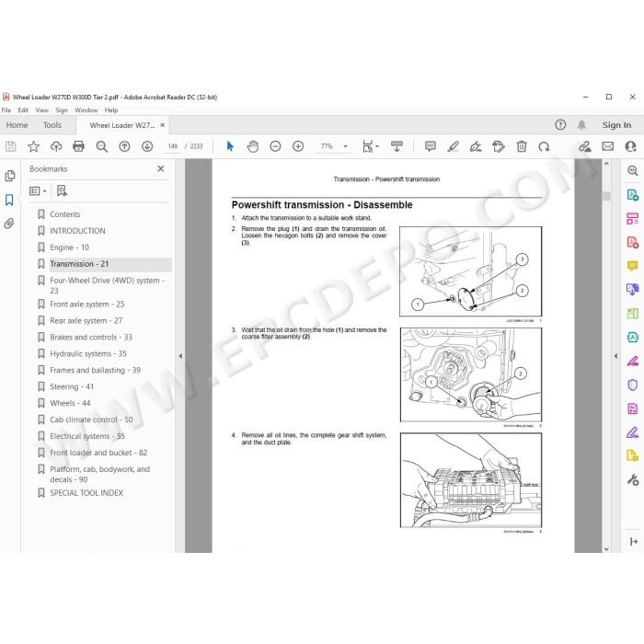
Task: Open the find text magnifier
Action: point(101,146)
